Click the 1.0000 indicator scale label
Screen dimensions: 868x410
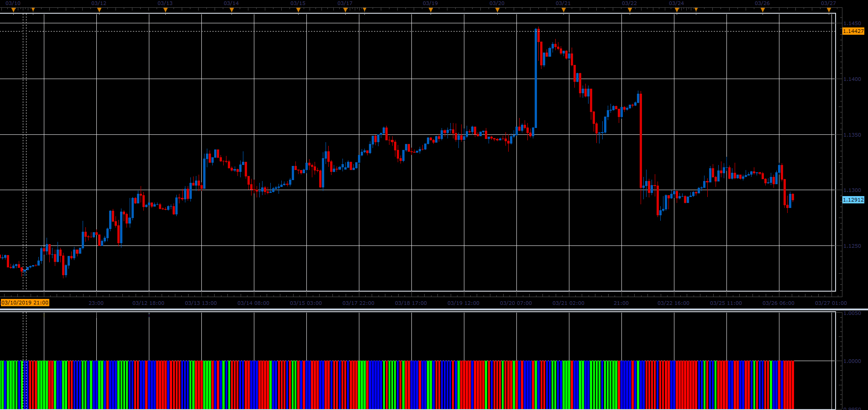[x=852, y=361]
